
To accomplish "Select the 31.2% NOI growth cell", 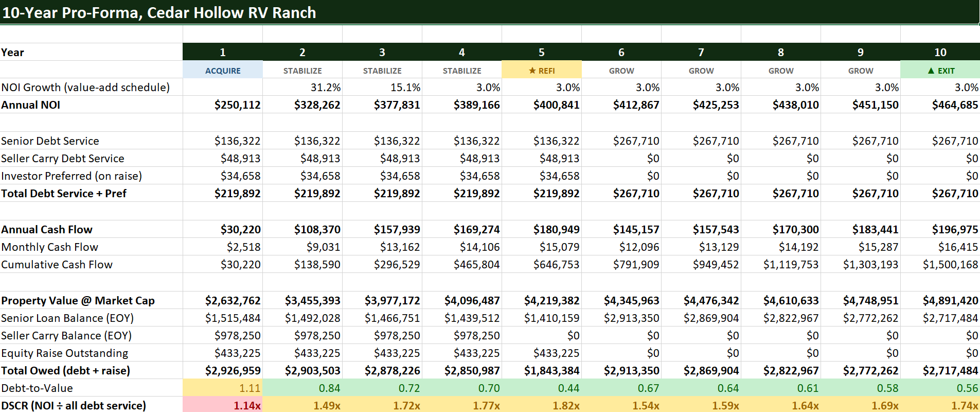I will pyautogui.click(x=302, y=88).
